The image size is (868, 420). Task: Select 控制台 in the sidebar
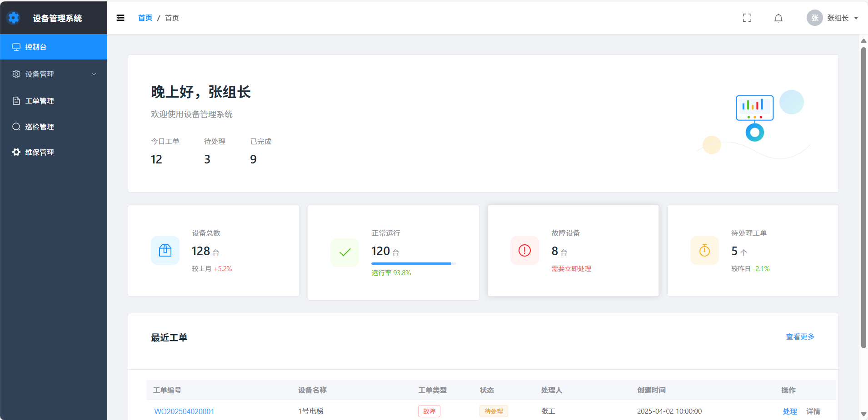point(54,47)
